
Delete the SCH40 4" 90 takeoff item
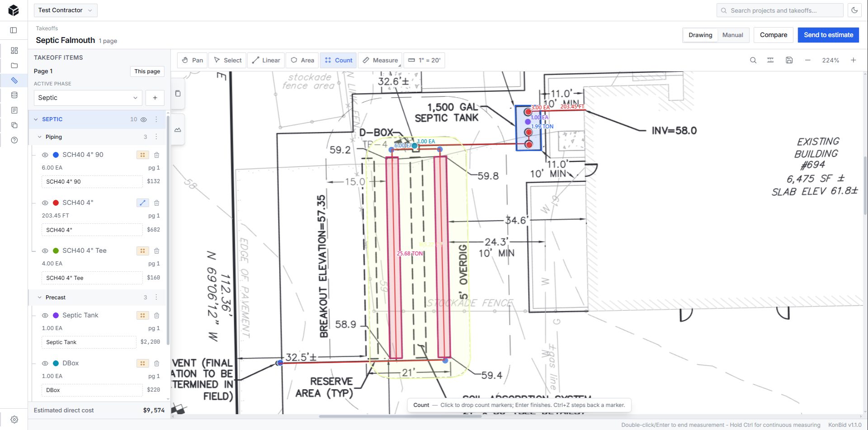[156, 155]
